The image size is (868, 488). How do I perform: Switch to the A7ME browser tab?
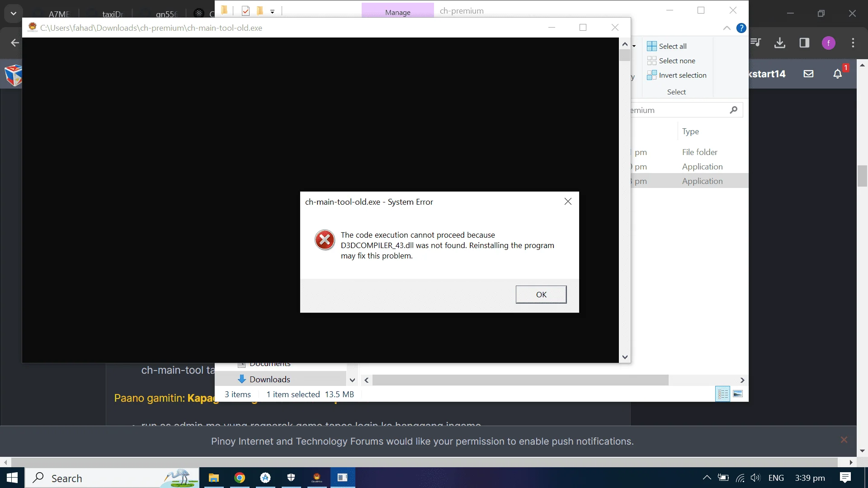(59, 14)
